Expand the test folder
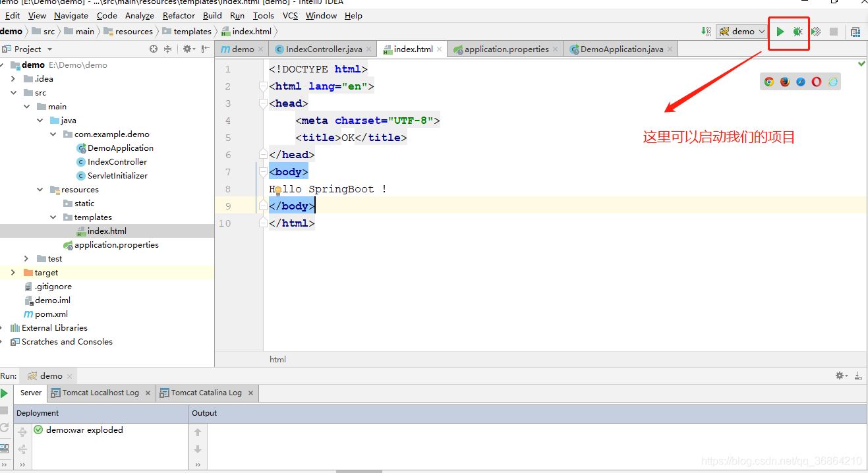 [26, 259]
